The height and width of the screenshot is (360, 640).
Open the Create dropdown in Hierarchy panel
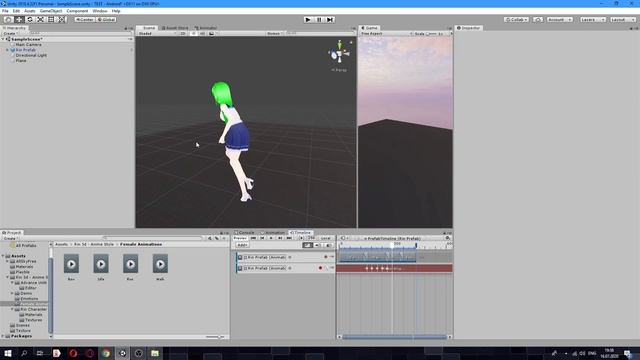coord(11,33)
